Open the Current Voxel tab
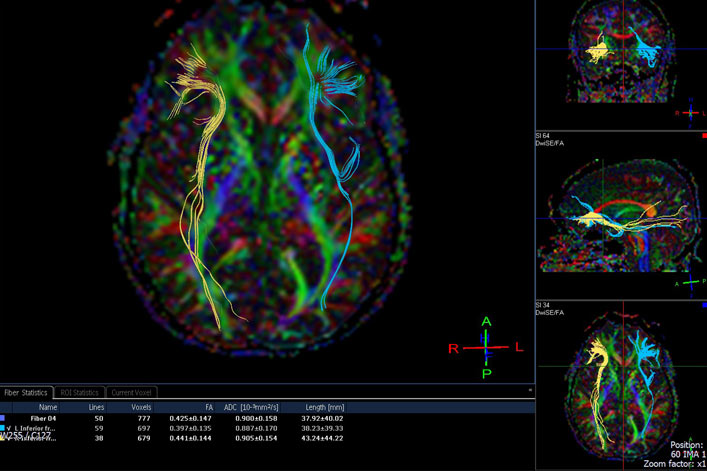The width and height of the screenshot is (707, 471). tap(130, 392)
